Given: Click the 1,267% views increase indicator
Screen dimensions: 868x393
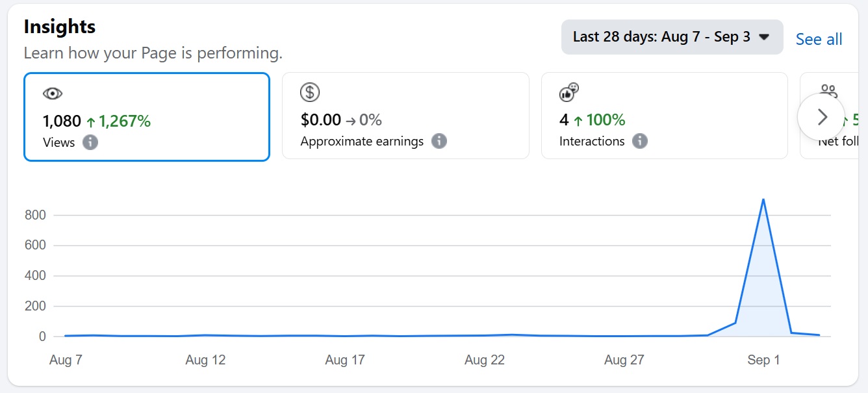Looking at the screenshot, I should [x=119, y=121].
